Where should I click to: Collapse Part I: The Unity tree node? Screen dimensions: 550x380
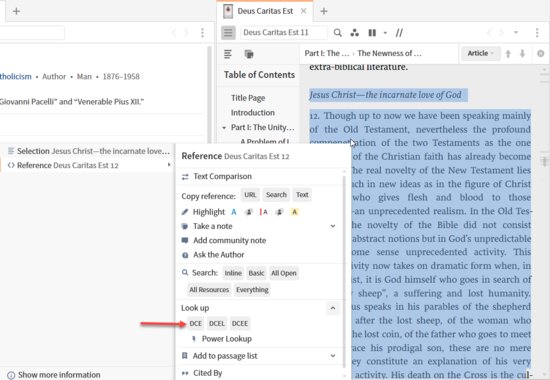tap(224, 128)
